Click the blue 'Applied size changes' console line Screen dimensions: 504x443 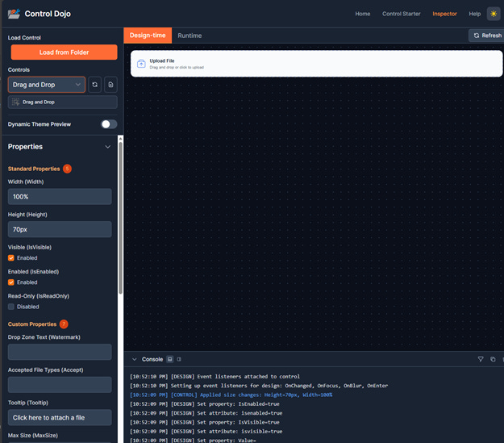tap(231, 395)
